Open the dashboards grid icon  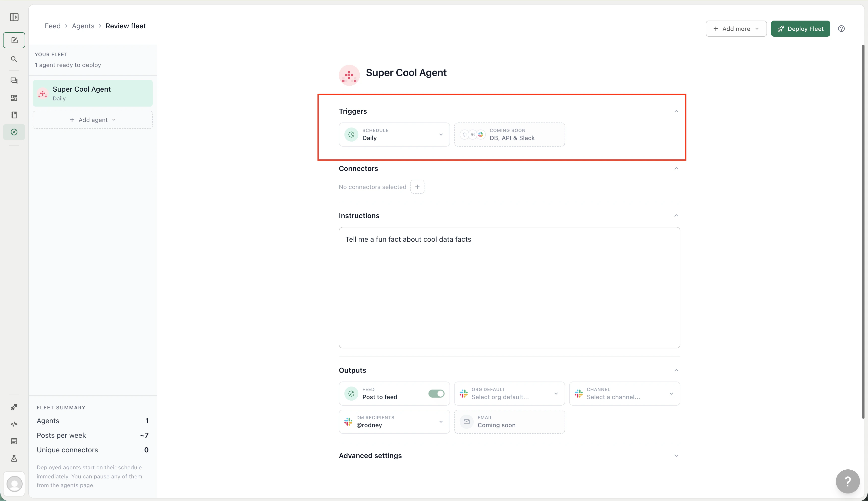[x=14, y=98]
